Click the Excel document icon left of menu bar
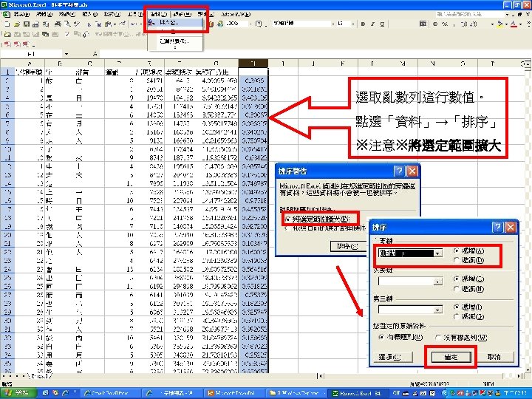 7,14
